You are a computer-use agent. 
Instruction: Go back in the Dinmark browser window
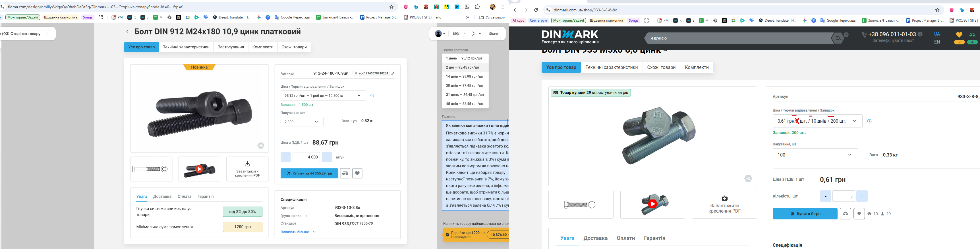click(515, 10)
